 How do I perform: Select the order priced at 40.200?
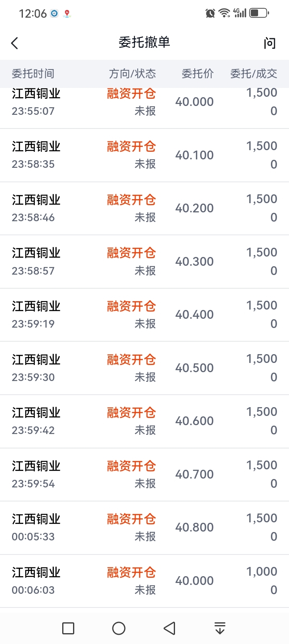tap(144, 208)
